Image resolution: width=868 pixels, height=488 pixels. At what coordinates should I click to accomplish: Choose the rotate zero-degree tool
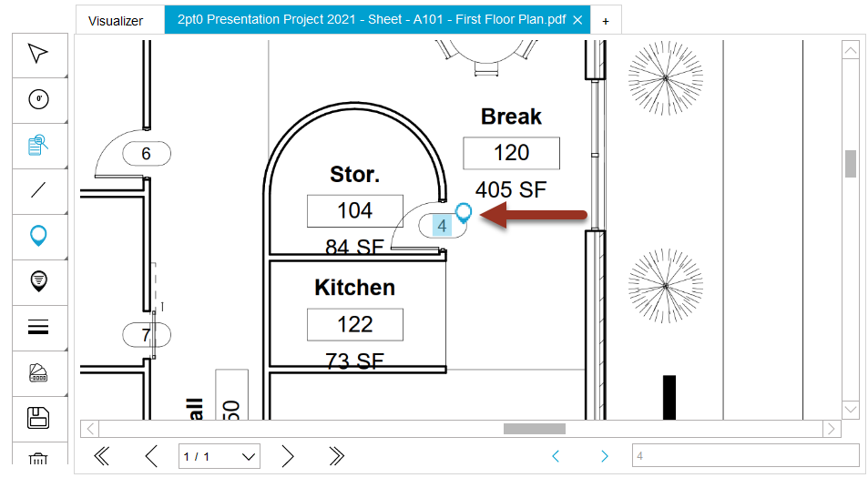coord(38,99)
